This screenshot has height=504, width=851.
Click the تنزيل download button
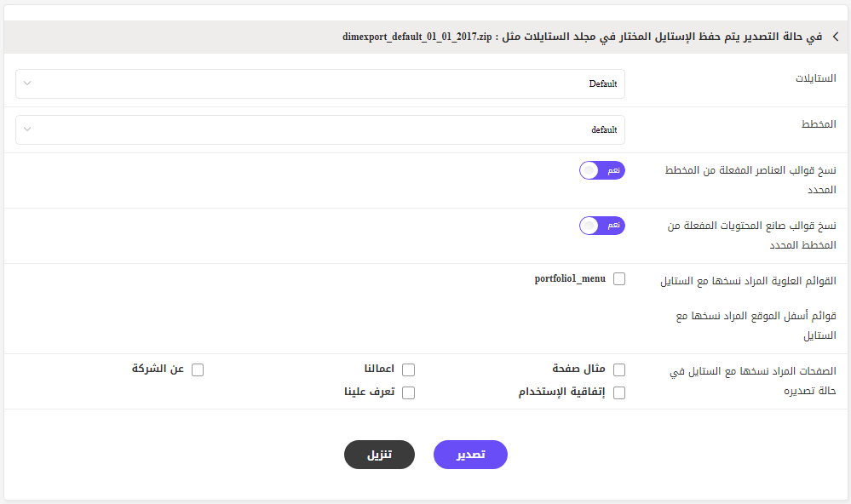379,455
